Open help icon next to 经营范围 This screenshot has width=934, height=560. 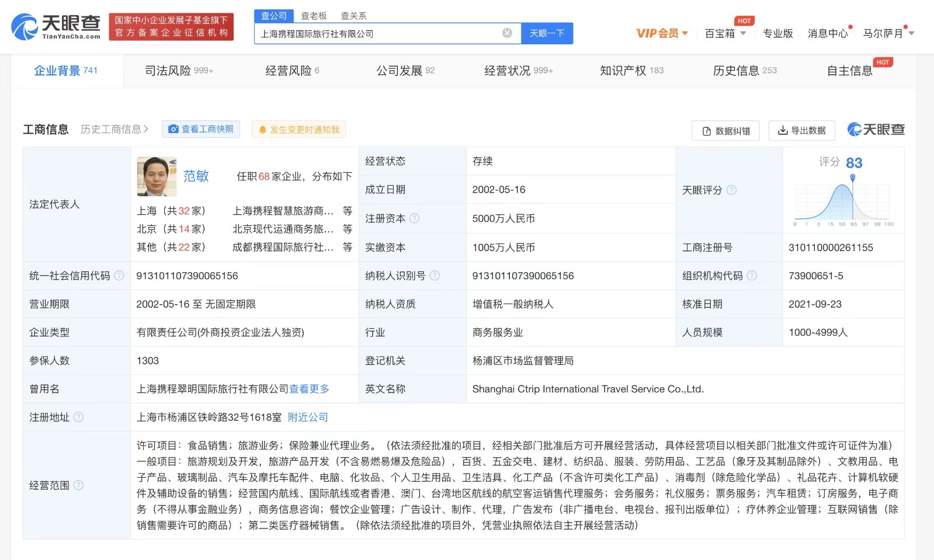(78, 485)
